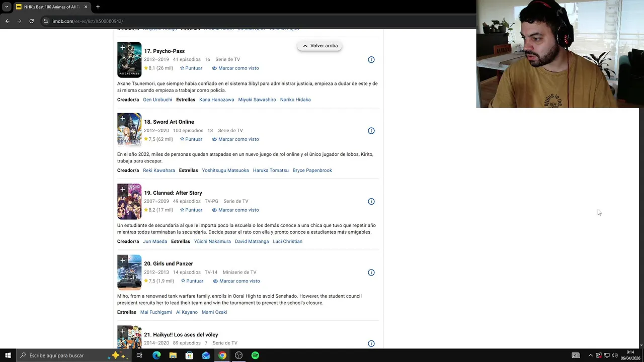Rate Psycho-Pass with Puntuar star

pos(191,68)
